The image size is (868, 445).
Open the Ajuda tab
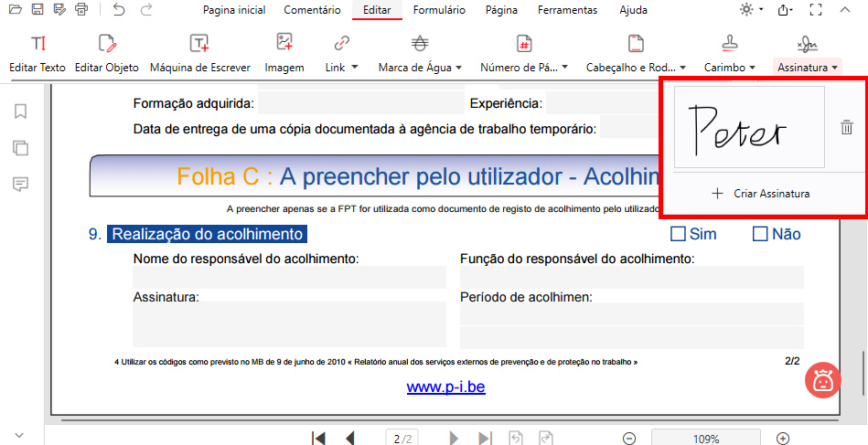[x=633, y=10]
